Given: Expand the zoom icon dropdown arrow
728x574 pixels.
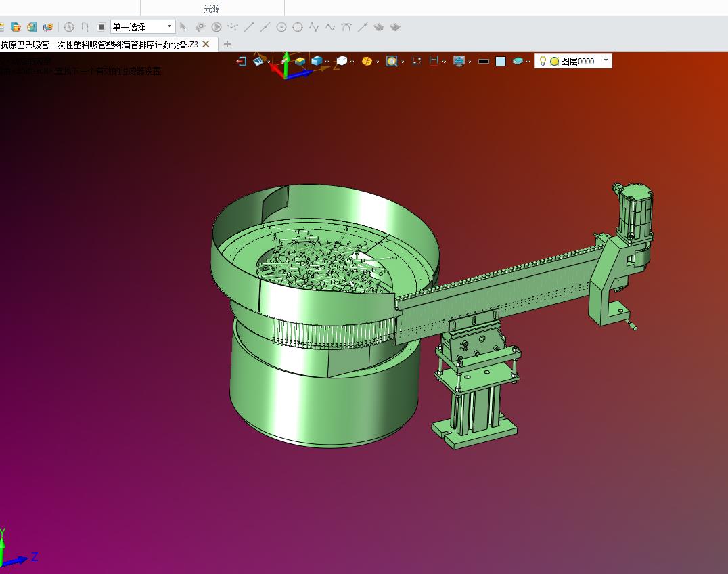Looking at the screenshot, I should [x=402, y=62].
